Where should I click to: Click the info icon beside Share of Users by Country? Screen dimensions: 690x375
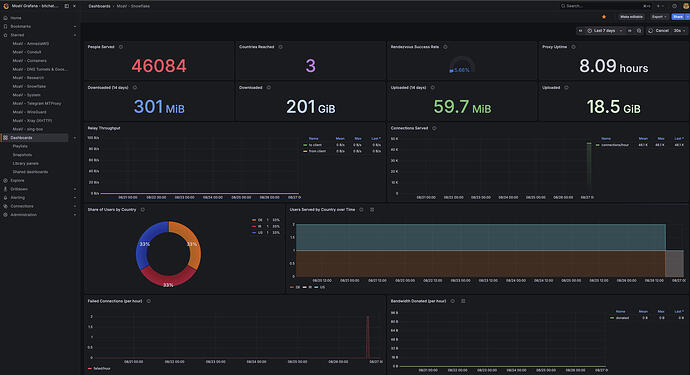click(x=143, y=210)
